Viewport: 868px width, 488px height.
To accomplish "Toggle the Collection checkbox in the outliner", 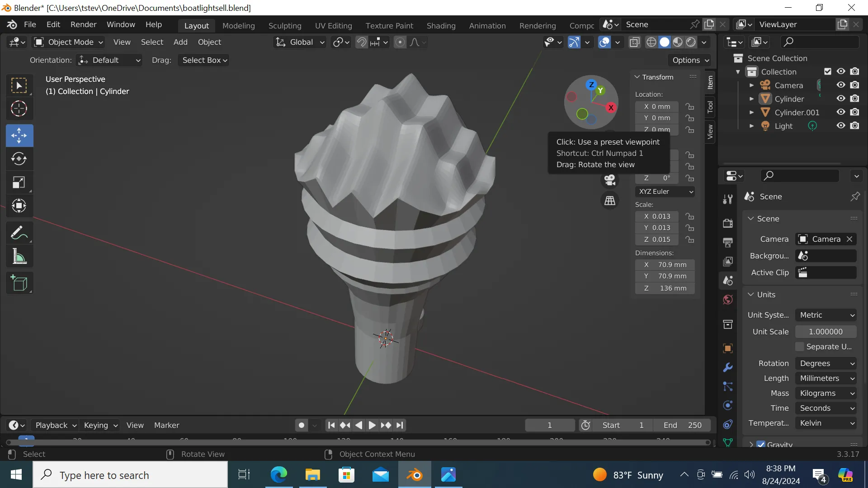I will 828,71.
